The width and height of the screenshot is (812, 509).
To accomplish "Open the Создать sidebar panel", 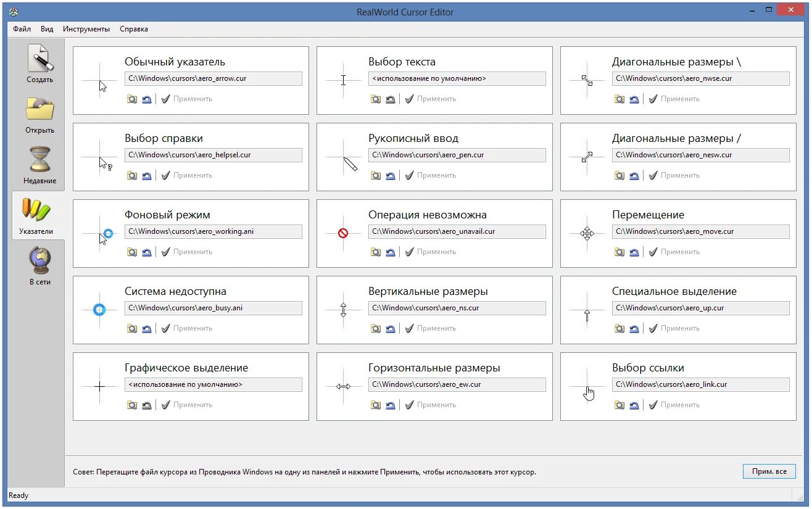I will coord(39,64).
